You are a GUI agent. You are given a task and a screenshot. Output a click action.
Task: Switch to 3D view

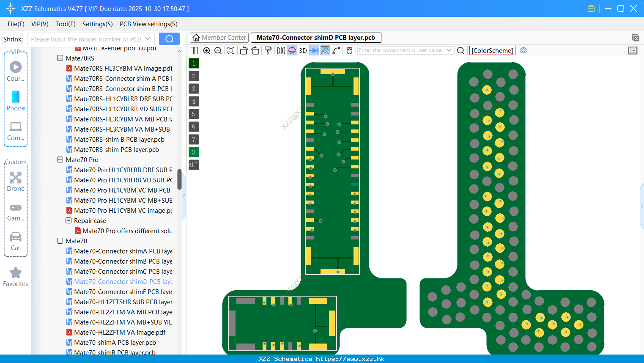pos(303,50)
